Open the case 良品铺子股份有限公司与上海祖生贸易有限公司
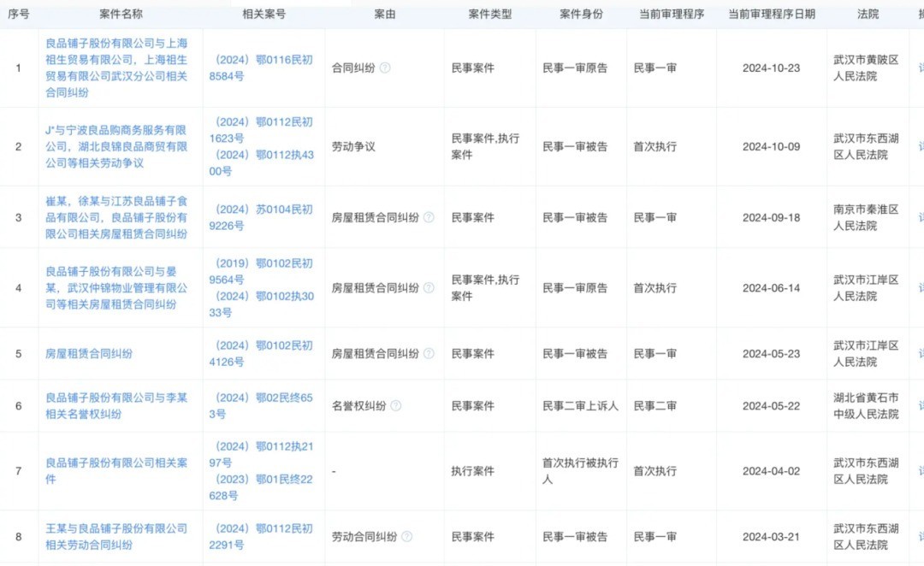 pos(116,68)
